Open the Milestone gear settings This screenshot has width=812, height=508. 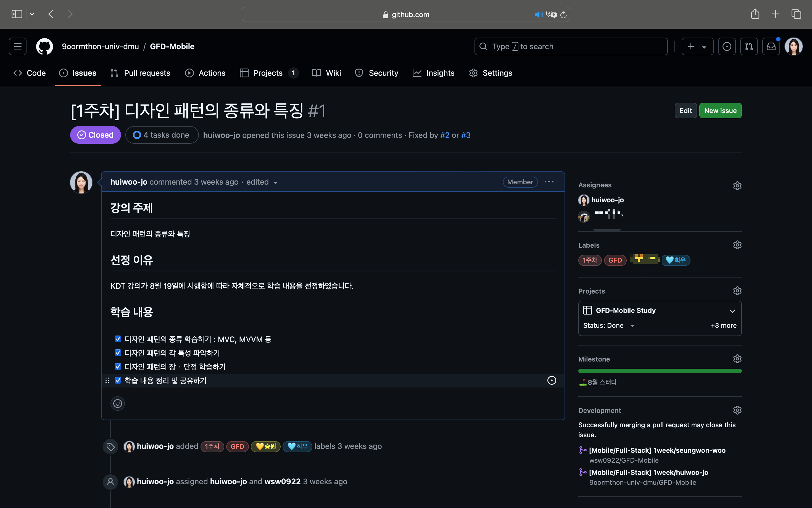(x=737, y=359)
